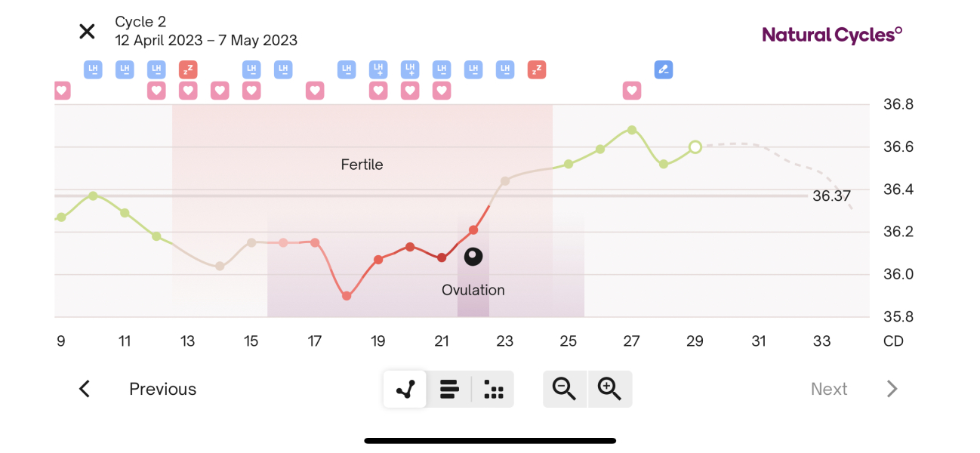Select the black Ovulation marker dot

point(473,257)
